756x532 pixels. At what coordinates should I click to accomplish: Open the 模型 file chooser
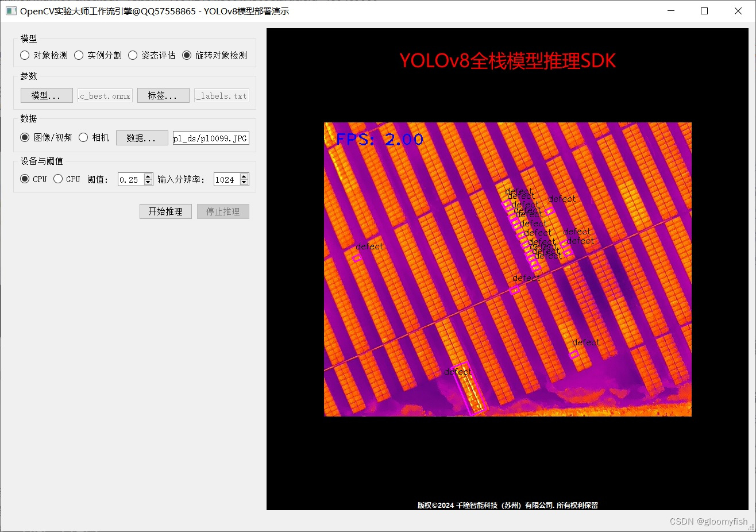point(46,95)
